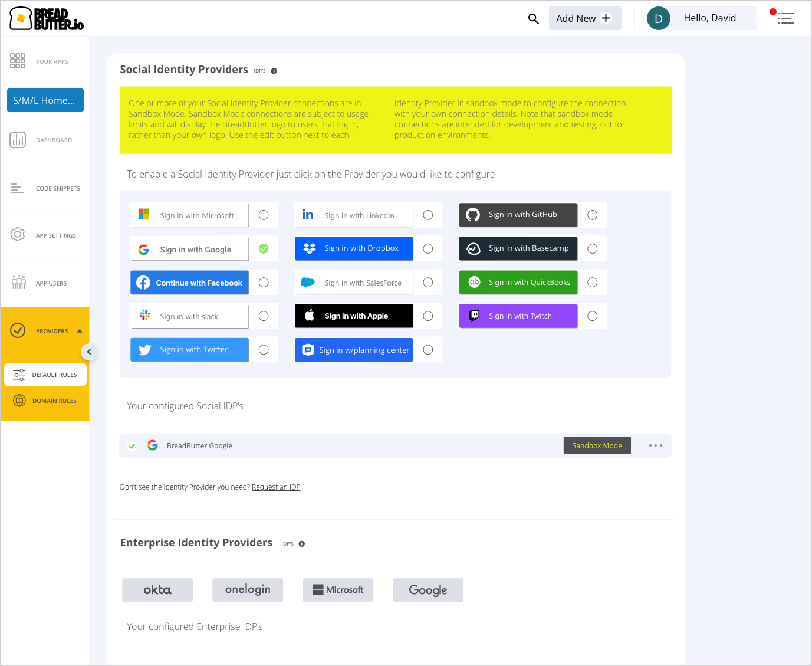Click Sign in with Linkedin button

tap(354, 215)
